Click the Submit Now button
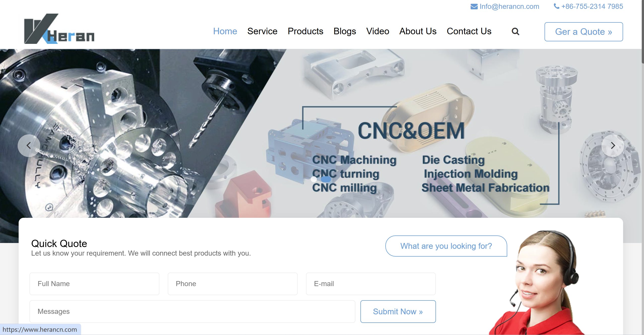The height and width of the screenshot is (335, 644). click(x=398, y=312)
